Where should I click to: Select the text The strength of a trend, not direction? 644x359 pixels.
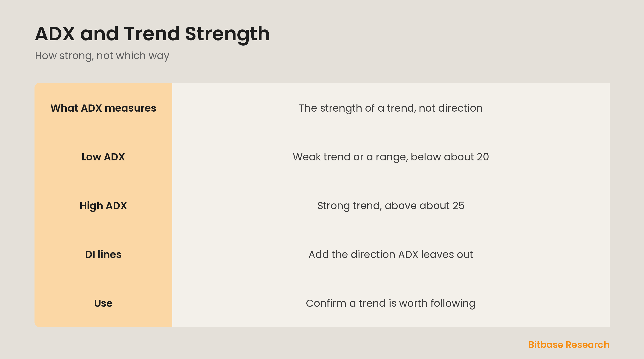click(391, 108)
